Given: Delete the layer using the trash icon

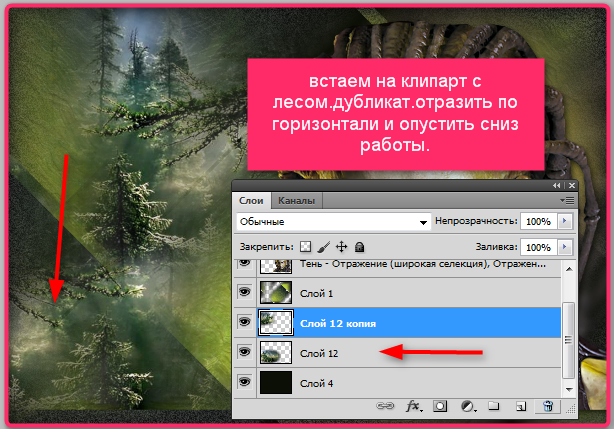Looking at the screenshot, I should [x=548, y=406].
